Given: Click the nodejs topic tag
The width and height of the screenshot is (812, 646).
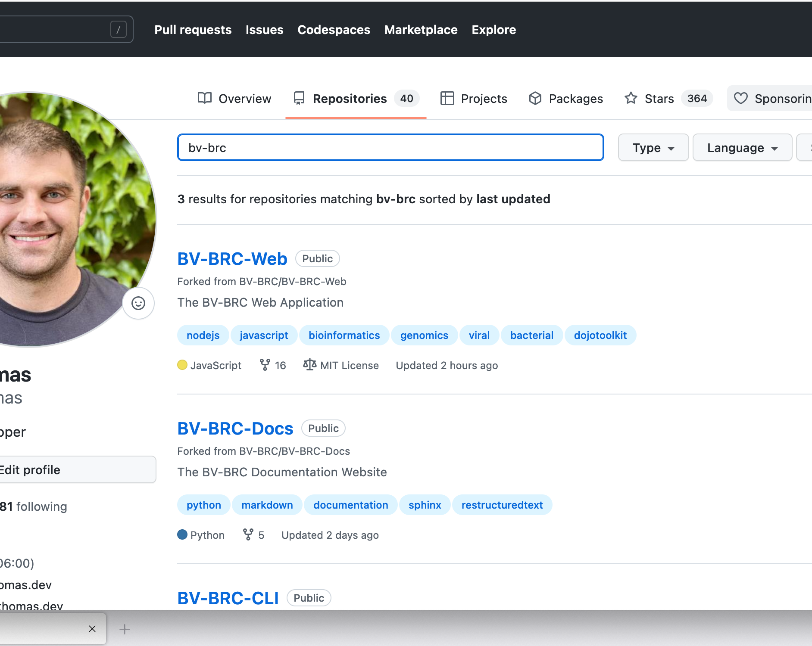Looking at the screenshot, I should click(x=203, y=335).
